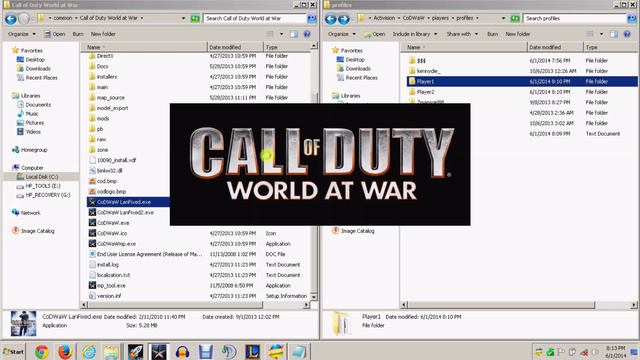Click Open in profiles window toolbar
The width and height of the screenshot is (640, 360).
coord(375,34)
